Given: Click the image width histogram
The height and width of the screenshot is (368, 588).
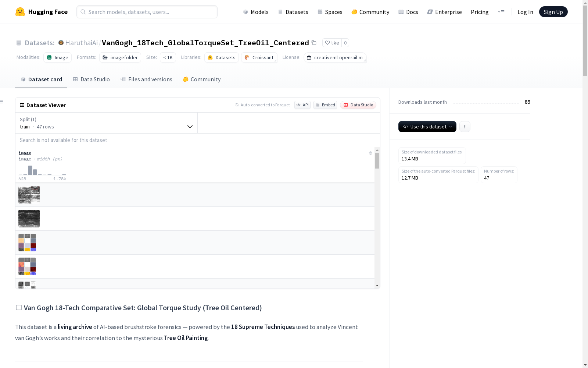Looking at the screenshot, I should [43, 170].
